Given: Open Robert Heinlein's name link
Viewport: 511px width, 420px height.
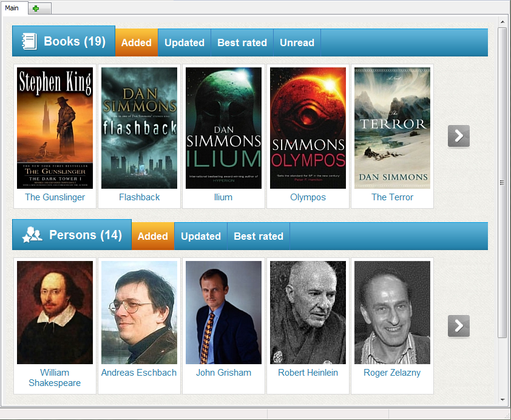Looking at the screenshot, I should (x=308, y=373).
